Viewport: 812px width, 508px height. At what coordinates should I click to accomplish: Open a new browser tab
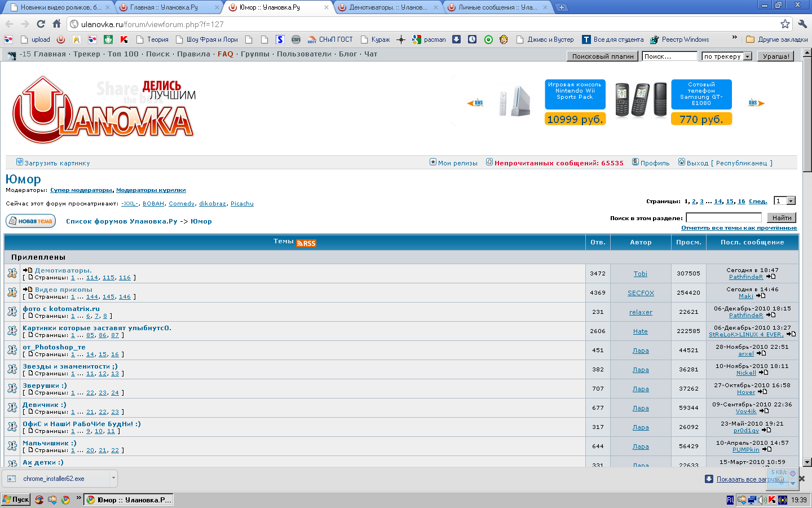click(x=562, y=7)
